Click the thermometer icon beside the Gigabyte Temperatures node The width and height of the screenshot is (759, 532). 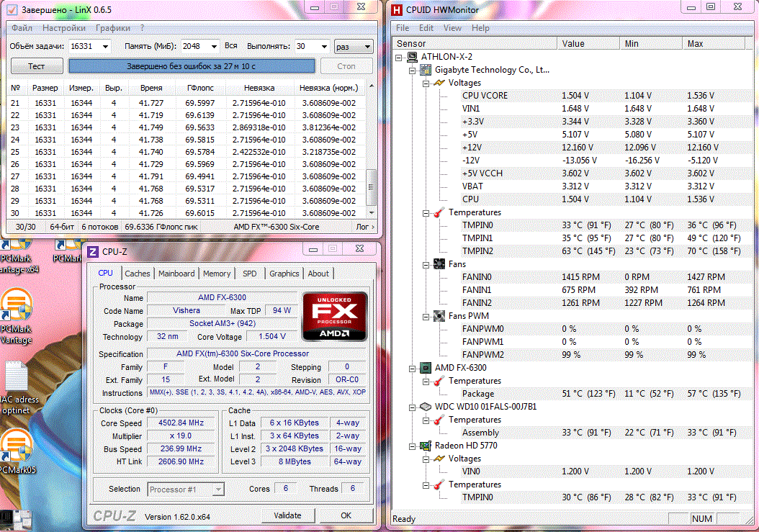click(x=439, y=212)
